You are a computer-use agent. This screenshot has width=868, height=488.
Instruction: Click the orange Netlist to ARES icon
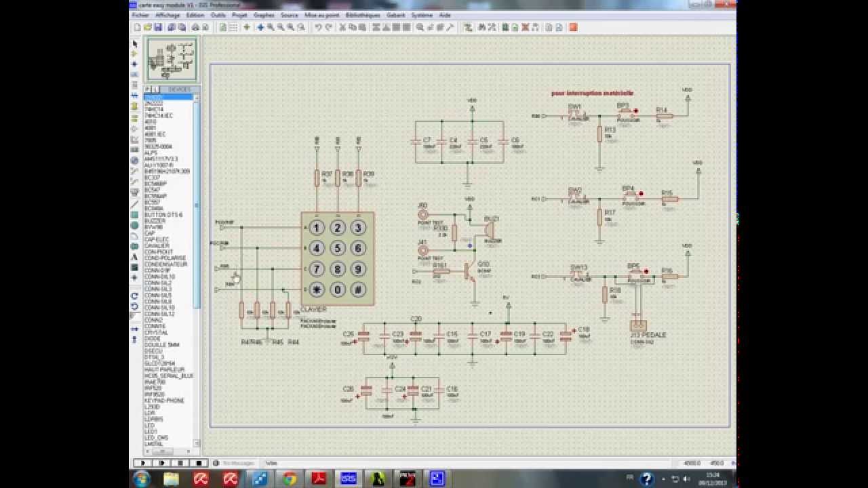click(573, 27)
